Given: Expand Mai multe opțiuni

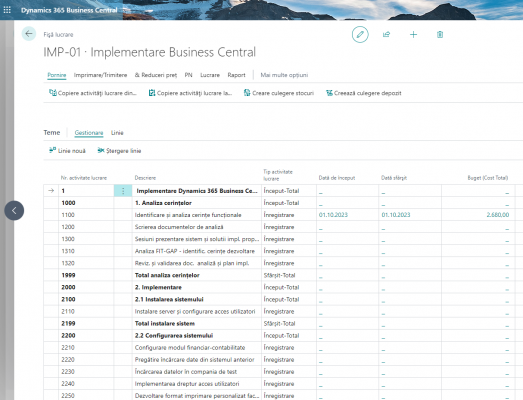Looking at the screenshot, I should coord(284,75).
